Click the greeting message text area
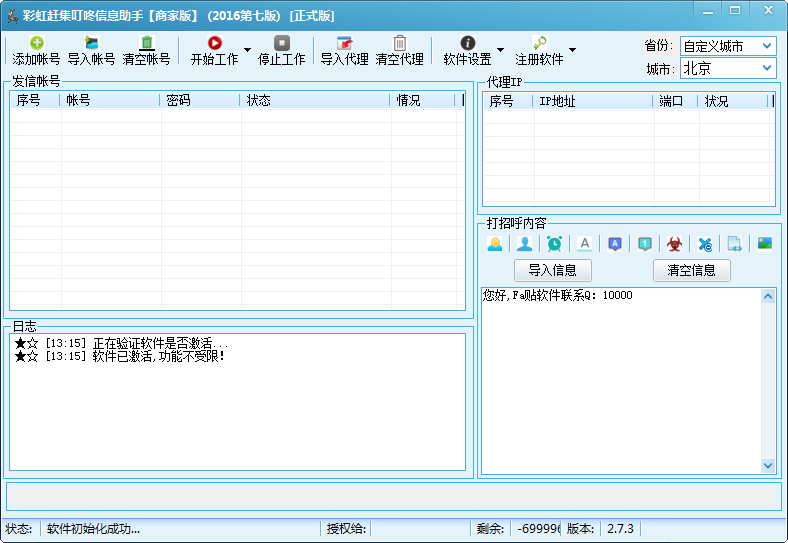Image resolution: width=788 pixels, height=543 pixels. pyautogui.click(x=620, y=380)
